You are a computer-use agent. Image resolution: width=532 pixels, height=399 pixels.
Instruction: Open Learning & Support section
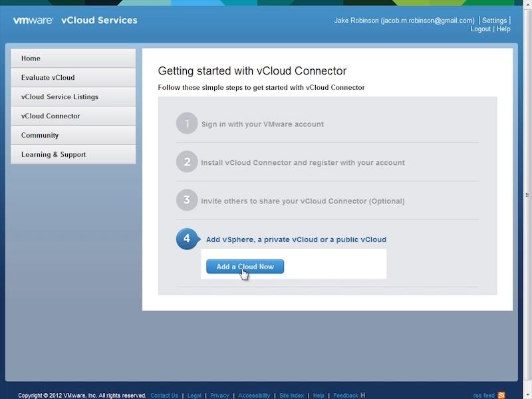73,154
